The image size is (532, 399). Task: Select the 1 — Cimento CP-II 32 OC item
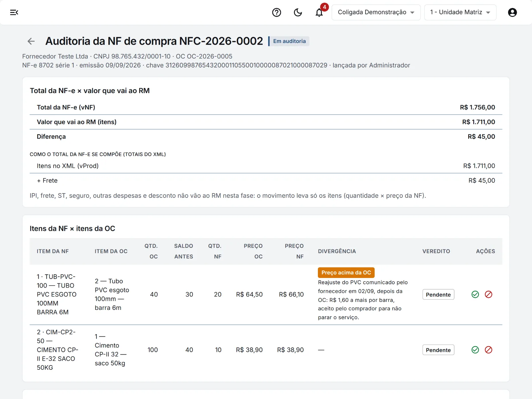[x=111, y=350]
